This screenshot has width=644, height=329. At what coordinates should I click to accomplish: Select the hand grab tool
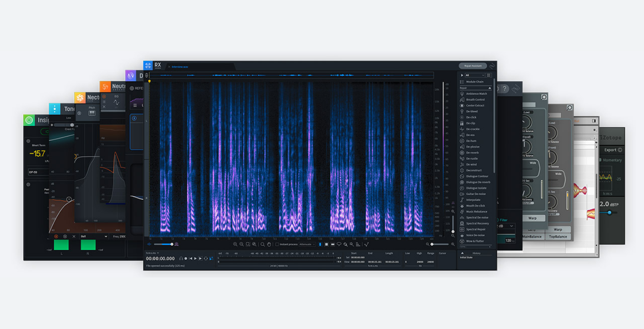(x=269, y=244)
